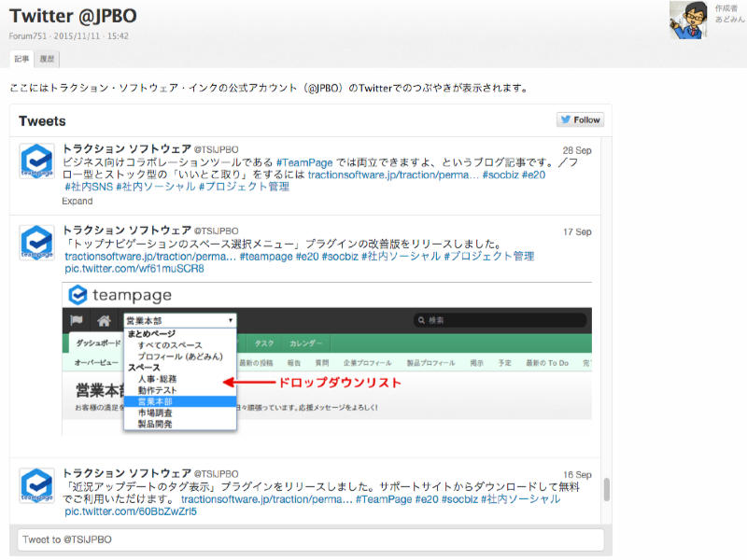The width and height of the screenshot is (747, 560).
Task: Open the 営業本部 space dropdown in the embedded screenshot
Action: 179,320
